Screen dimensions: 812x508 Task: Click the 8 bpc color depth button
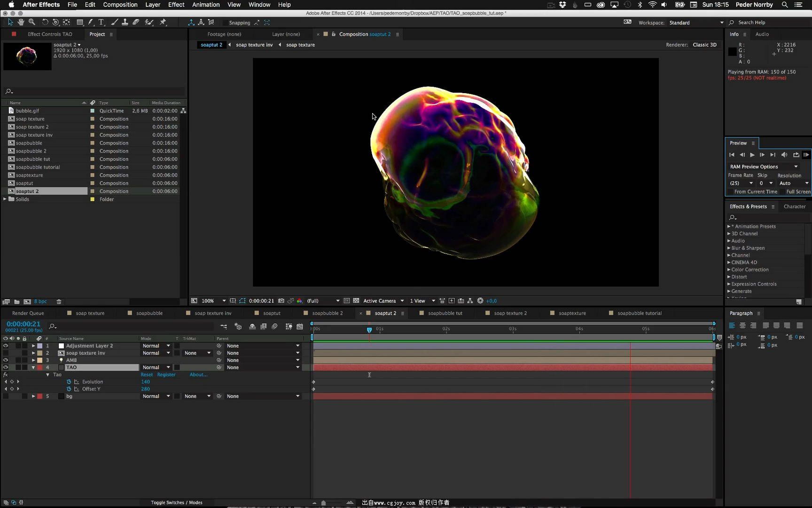coord(40,302)
